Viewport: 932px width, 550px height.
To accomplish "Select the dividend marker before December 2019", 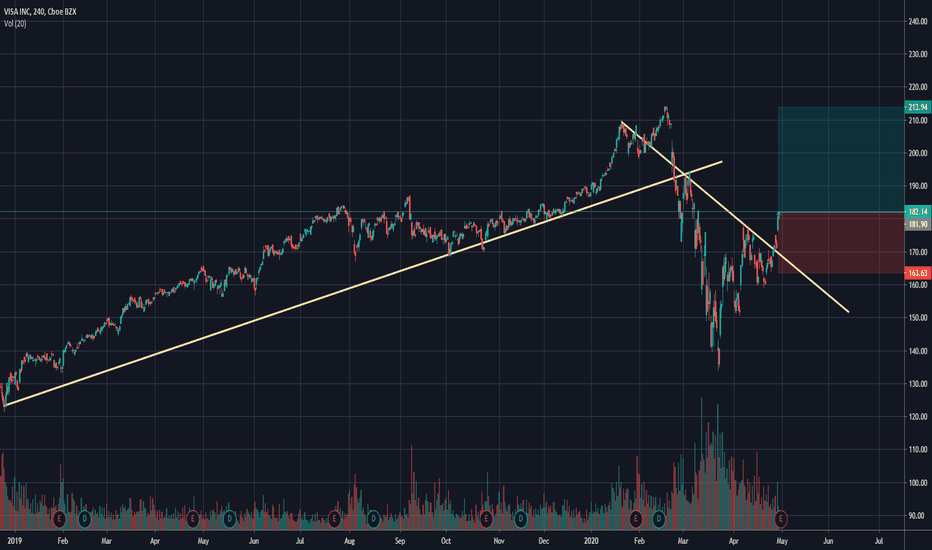I will coord(521,519).
